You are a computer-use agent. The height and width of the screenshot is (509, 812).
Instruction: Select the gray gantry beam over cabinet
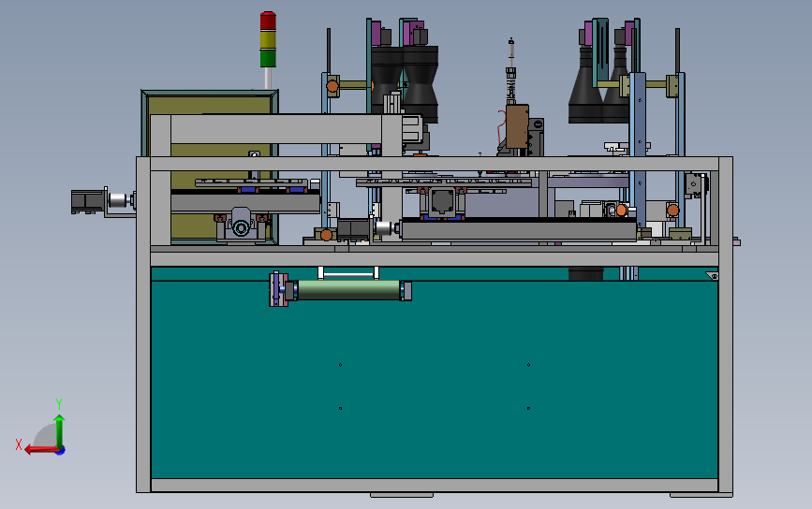(x=276, y=129)
